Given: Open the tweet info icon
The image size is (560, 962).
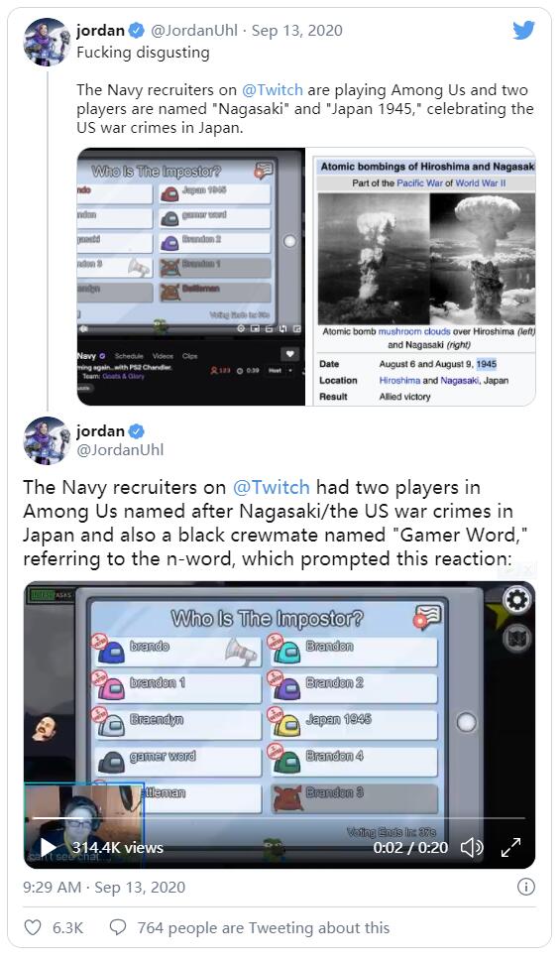Looking at the screenshot, I should pos(525,887).
